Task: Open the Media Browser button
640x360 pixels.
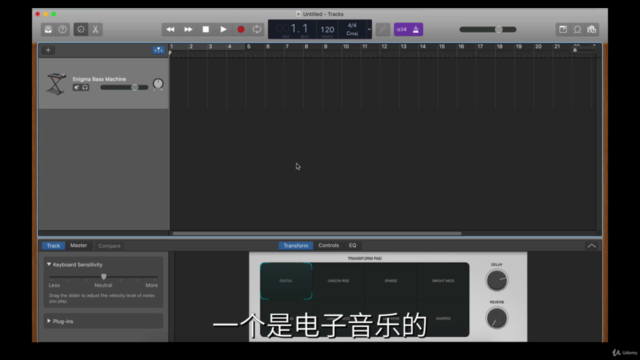Action: (x=591, y=29)
